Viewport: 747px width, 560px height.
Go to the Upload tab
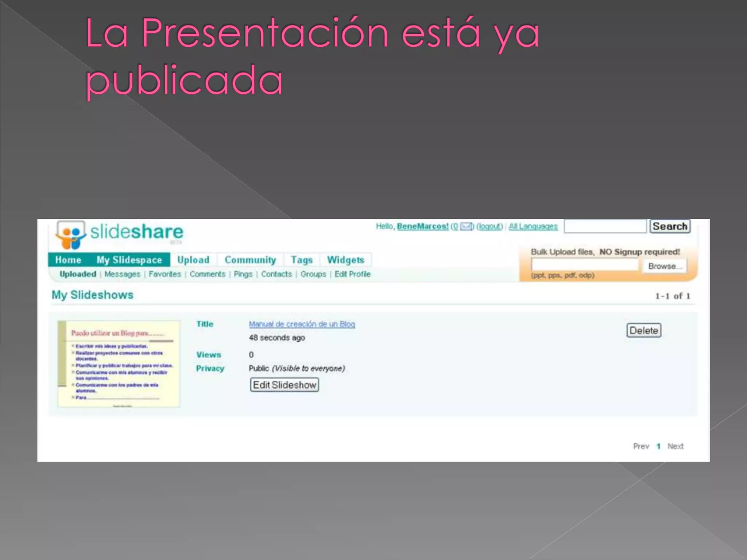[193, 260]
